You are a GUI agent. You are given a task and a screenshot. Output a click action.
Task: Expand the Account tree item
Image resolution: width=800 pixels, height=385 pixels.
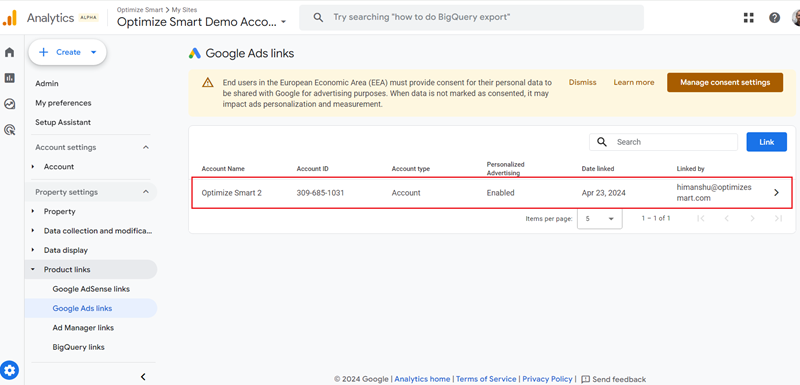33,167
